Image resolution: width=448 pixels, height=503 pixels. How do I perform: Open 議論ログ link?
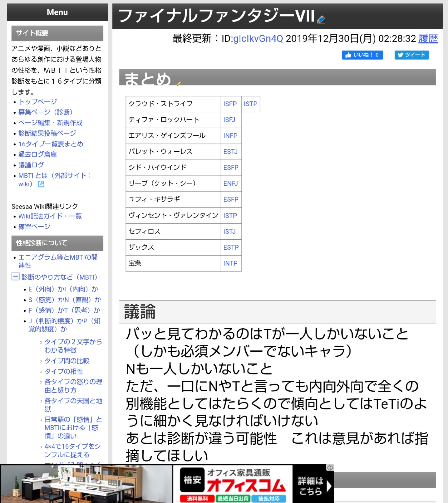[x=31, y=165]
